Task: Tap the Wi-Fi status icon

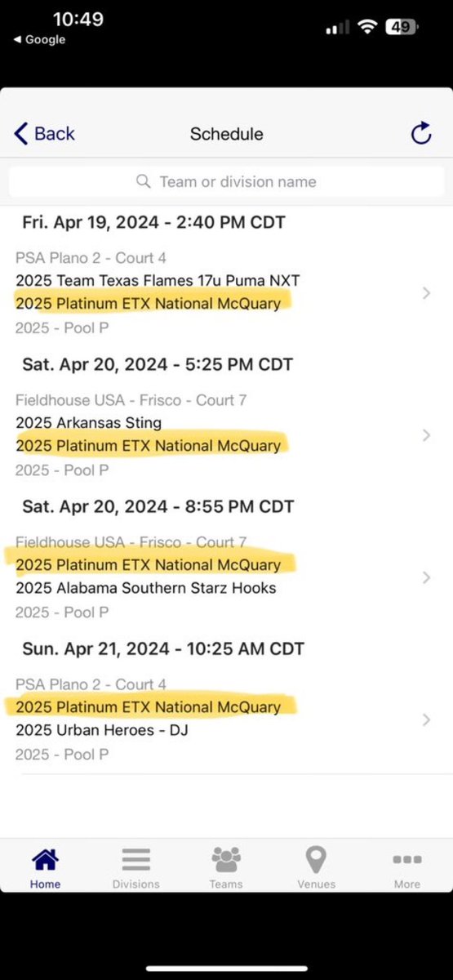Action: pyautogui.click(x=367, y=27)
